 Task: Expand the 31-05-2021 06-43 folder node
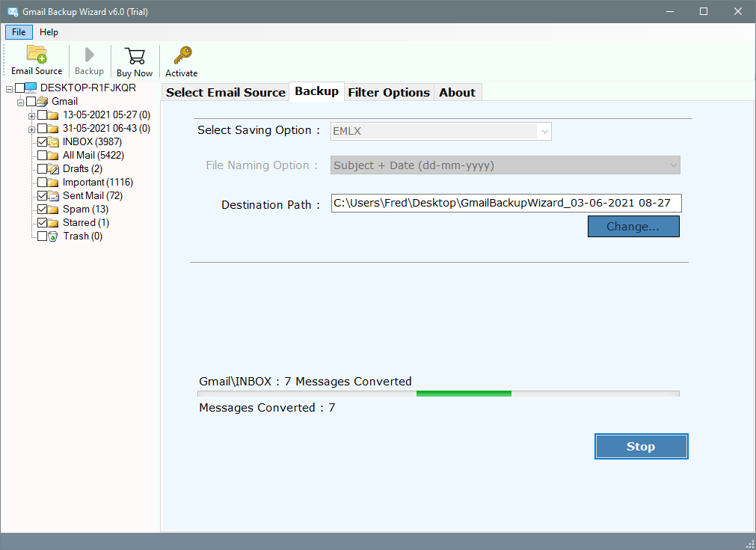[32, 129]
